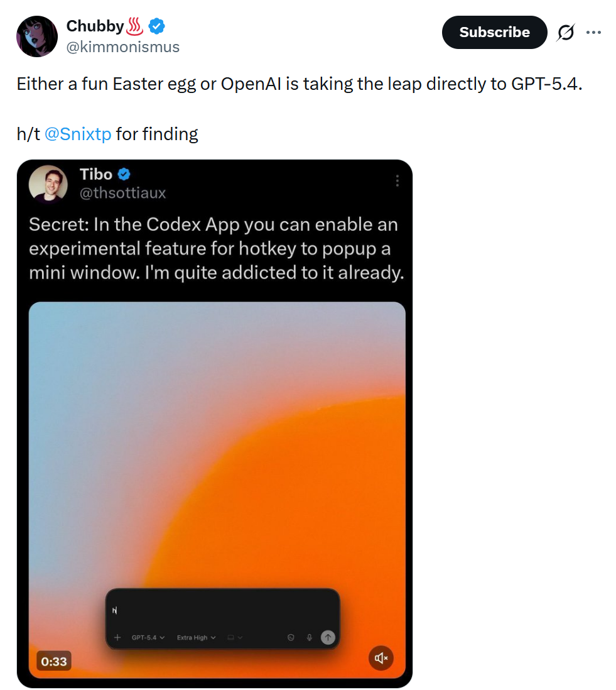
Task: Click the microphone icon in mini window
Action: click(310, 637)
